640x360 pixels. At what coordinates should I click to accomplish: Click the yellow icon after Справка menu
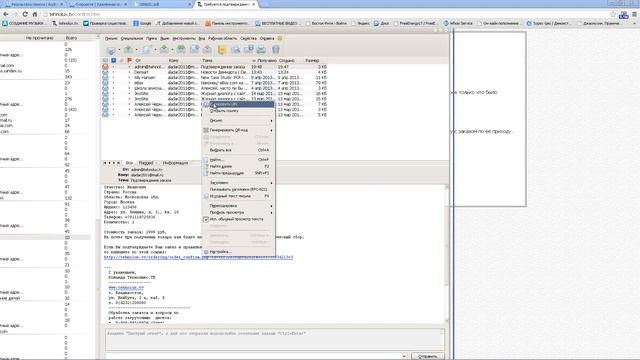click(280, 38)
